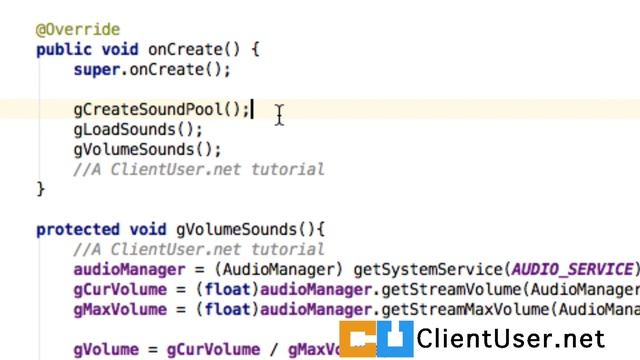Click the 'gVolume = gCurVolume' line

coord(207,350)
